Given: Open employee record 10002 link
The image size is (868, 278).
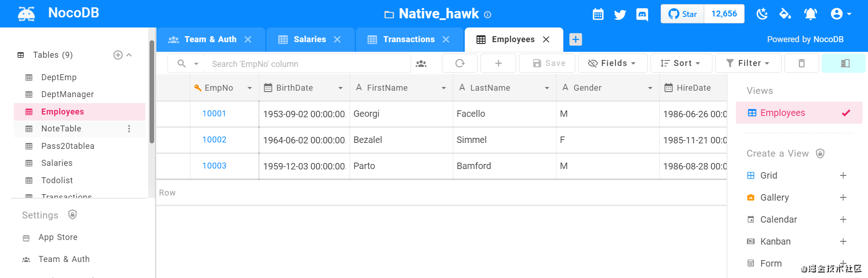Looking at the screenshot, I should pos(214,140).
